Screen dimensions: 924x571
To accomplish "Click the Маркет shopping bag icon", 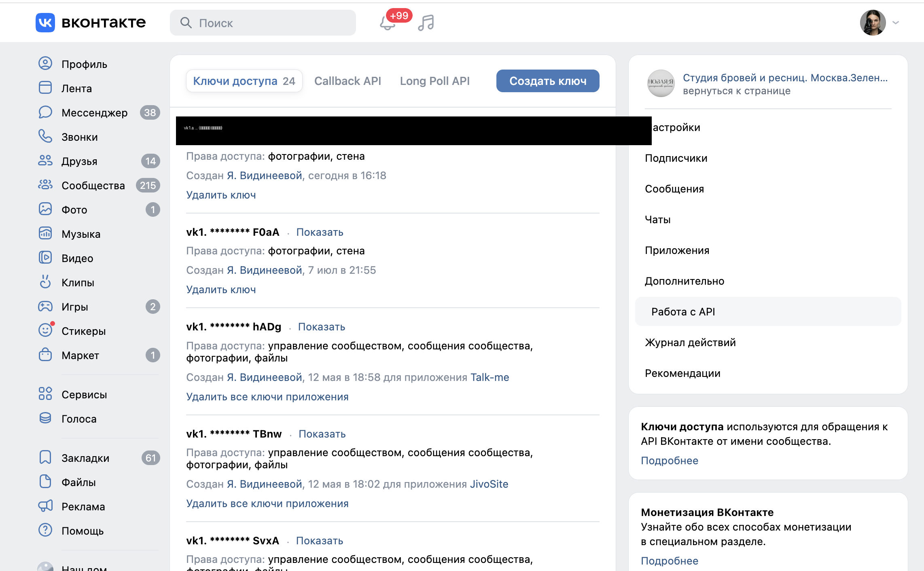I will click(45, 355).
